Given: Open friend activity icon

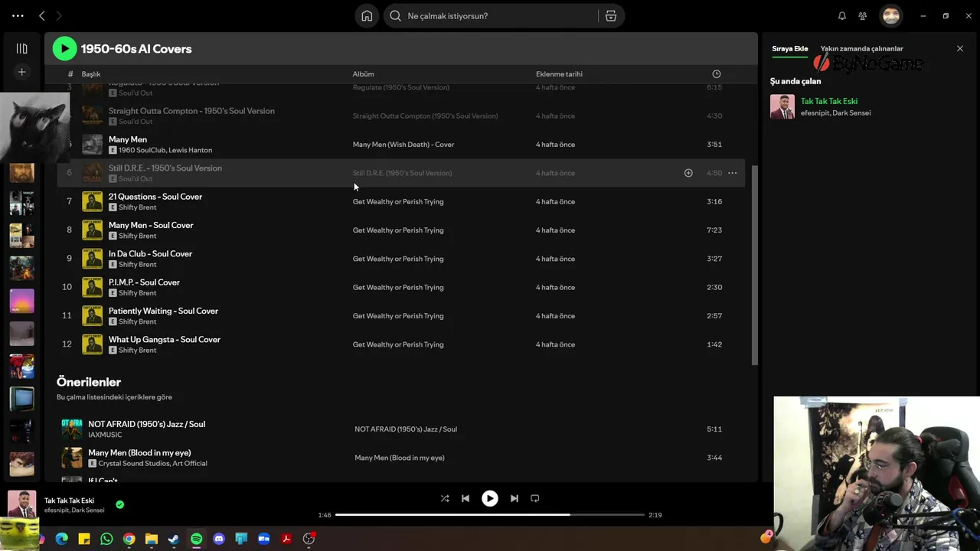Looking at the screenshot, I should coord(863,16).
